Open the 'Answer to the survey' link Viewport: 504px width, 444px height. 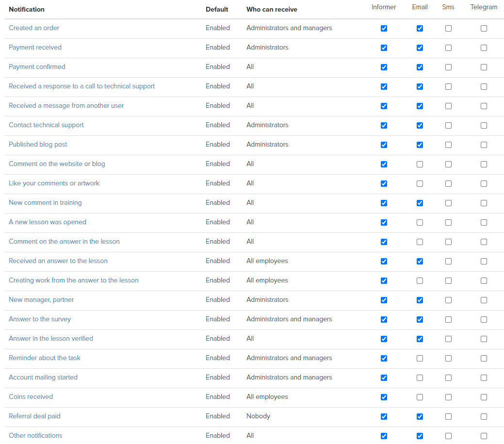pyautogui.click(x=40, y=319)
